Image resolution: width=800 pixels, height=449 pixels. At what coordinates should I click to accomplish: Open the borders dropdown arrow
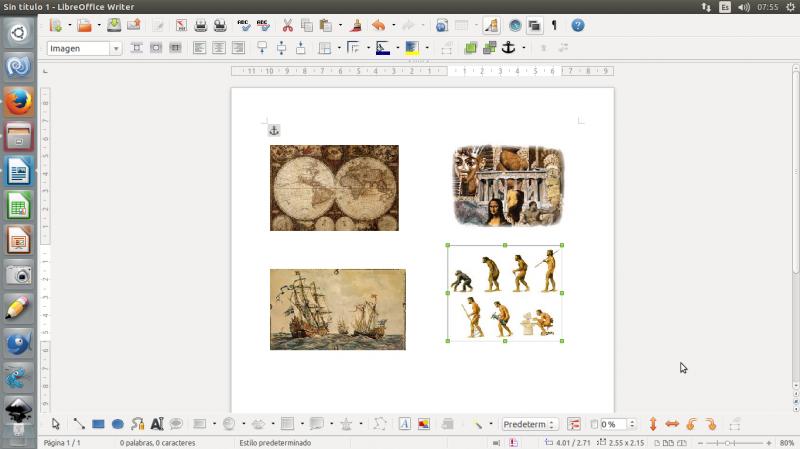point(339,48)
